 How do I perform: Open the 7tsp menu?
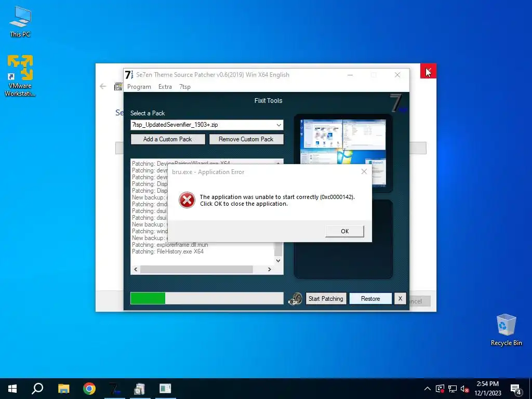click(185, 87)
